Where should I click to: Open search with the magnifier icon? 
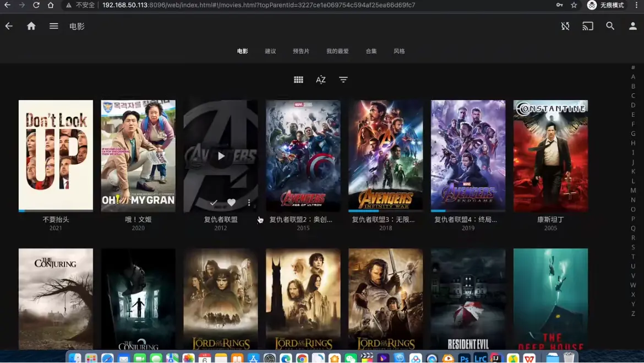pyautogui.click(x=610, y=26)
